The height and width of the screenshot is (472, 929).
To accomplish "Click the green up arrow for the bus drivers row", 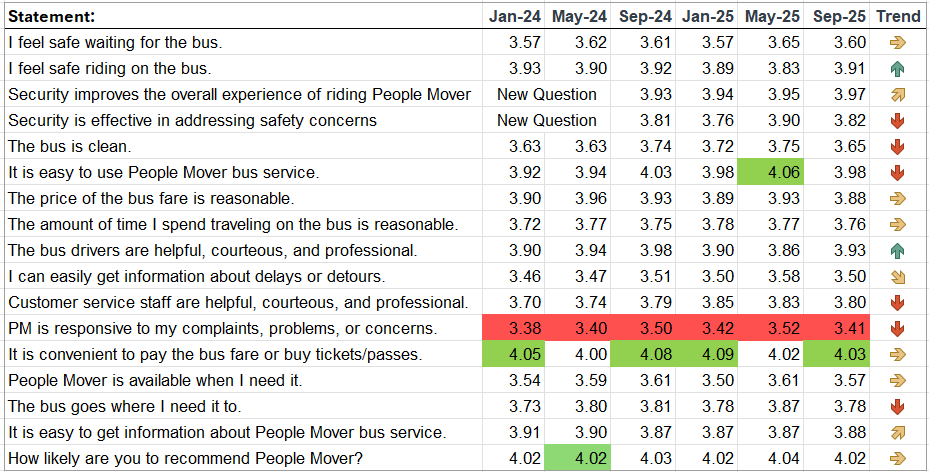I will click(x=897, y=250).
